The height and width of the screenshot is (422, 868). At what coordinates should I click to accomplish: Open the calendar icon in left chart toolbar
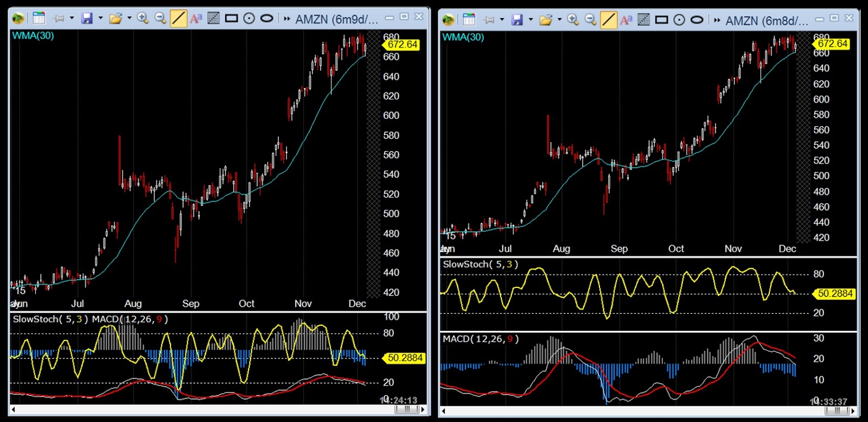tap(39, 18)
